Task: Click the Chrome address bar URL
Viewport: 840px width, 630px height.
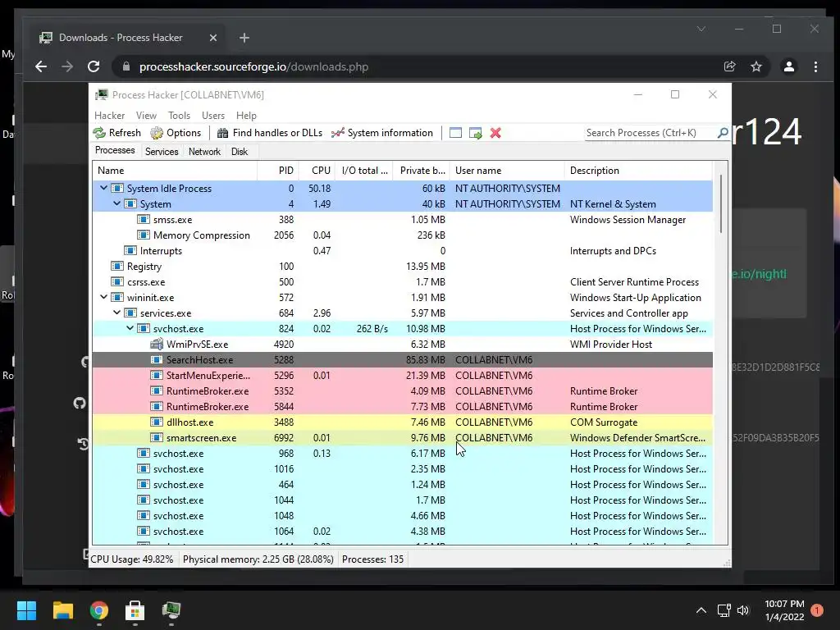Action: point(254,67)
